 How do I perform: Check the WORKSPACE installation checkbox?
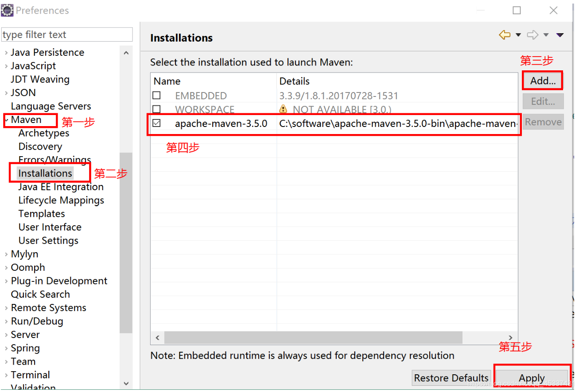[156, 109]
